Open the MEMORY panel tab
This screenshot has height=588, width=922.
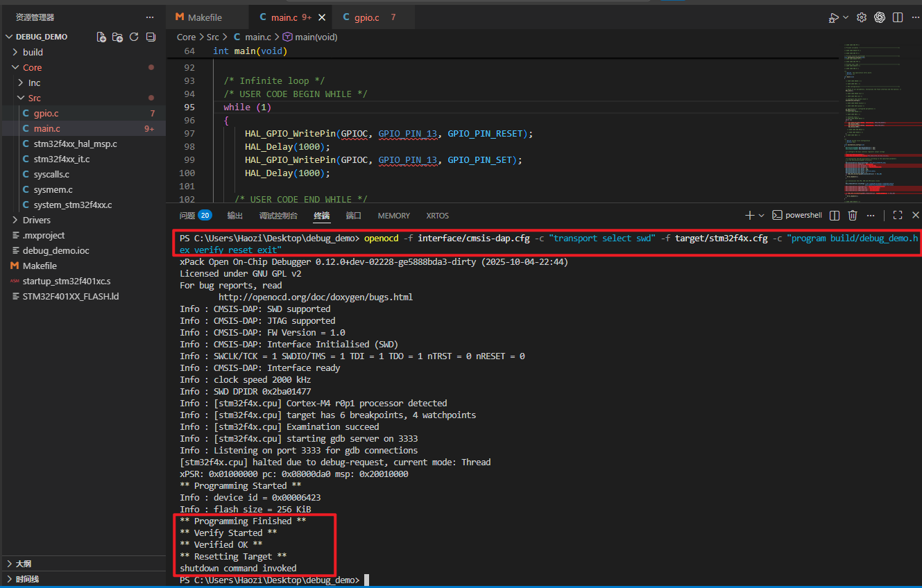tap(393, 216)
